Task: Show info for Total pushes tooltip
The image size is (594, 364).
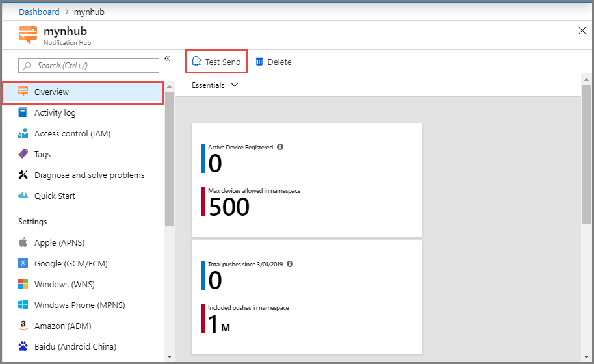Action: [290, 264]
